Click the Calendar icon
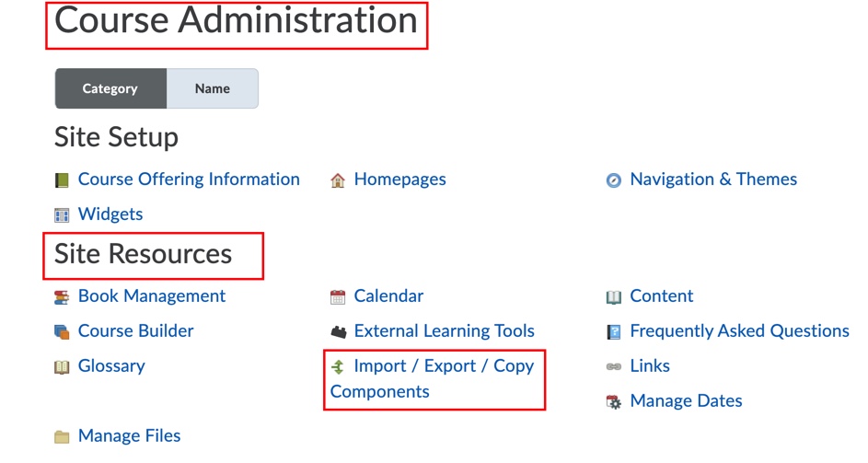 338,297
